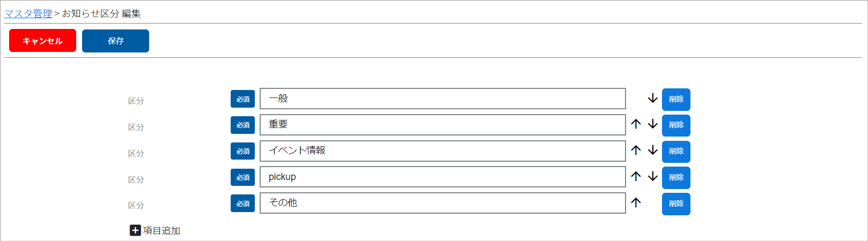
Task: Delete the その他 row
Action: tap(676, 204)
